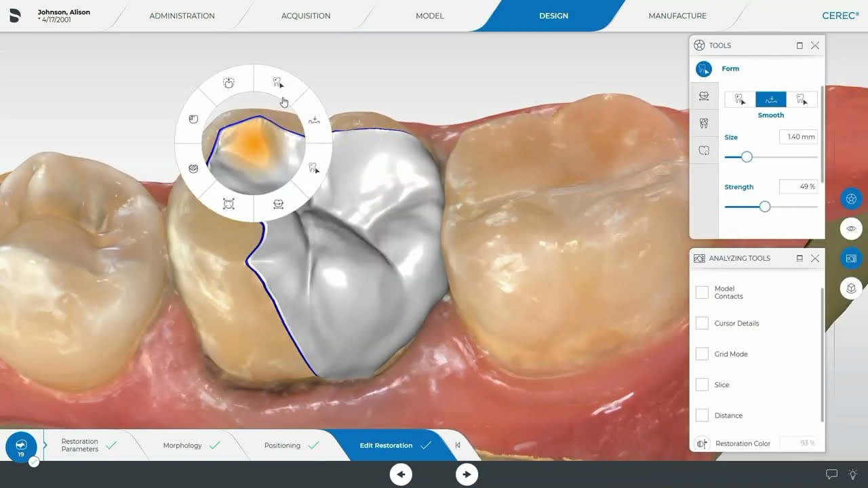Open the tooth Shape tool in Tools sidebar
The width and height of the screenshot is (868, 488).
(704, 123)
